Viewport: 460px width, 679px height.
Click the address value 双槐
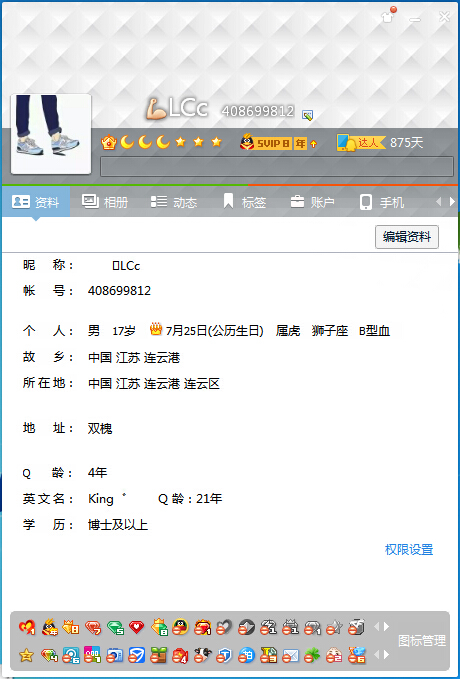(100, 429)
